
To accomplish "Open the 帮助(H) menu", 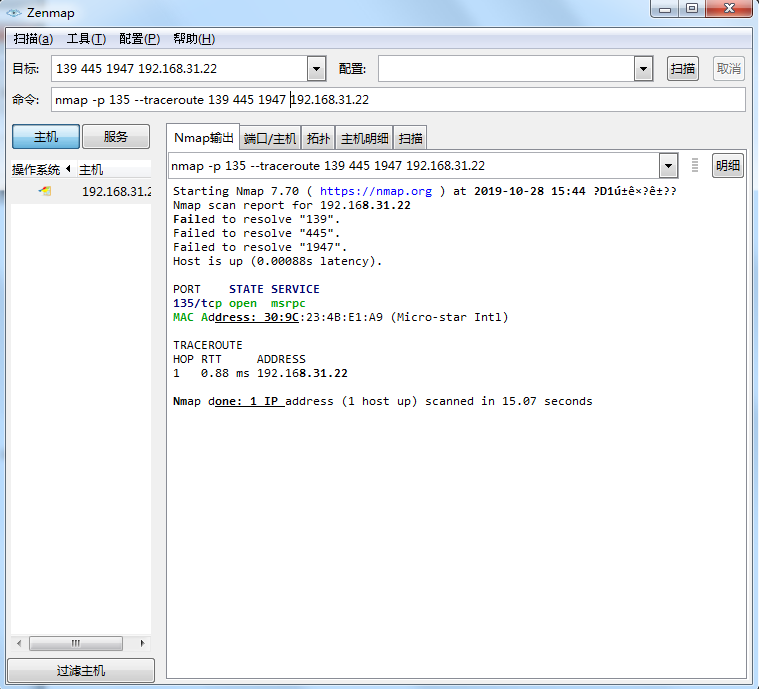I will click(x=194, y=39).
